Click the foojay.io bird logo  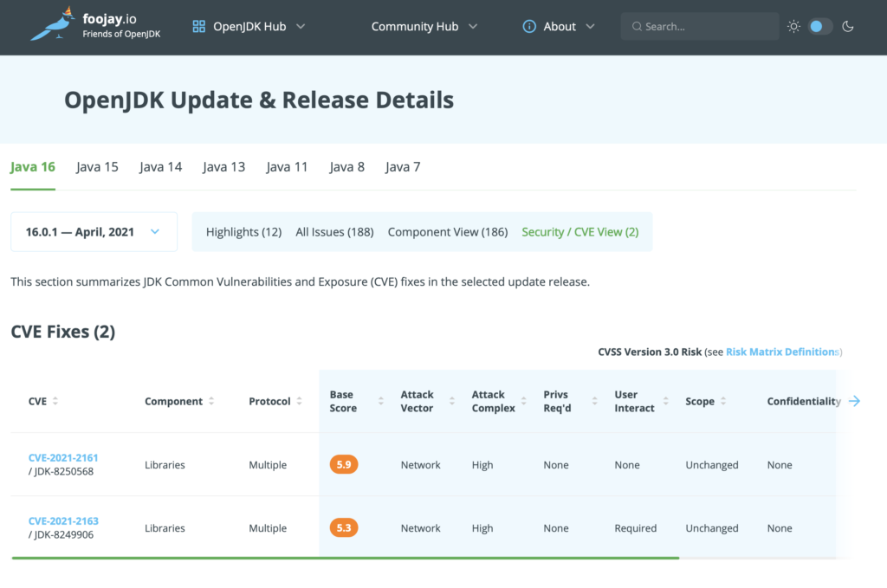pyautogui.click(x=53, y=24)
